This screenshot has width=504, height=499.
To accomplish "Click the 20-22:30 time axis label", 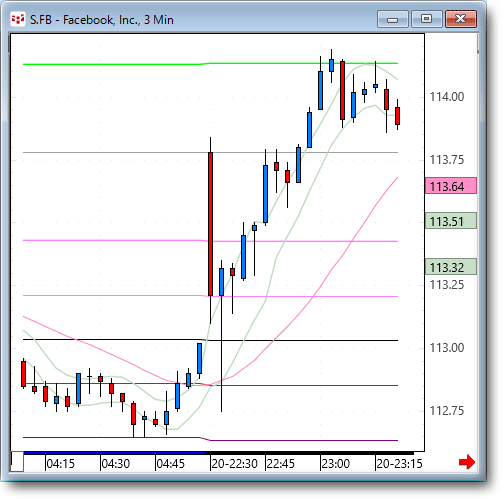I will (235, 464).
